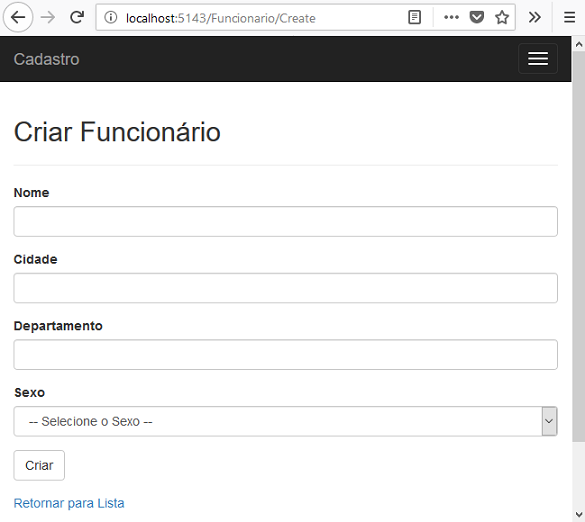The height and width of the screenshot is (522, 585).
Task: Focus the Cidade text field
Action: 285,288
